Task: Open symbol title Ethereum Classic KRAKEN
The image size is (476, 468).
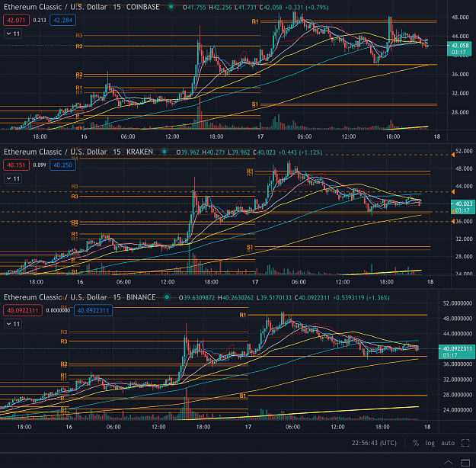Action: (78, 152)
